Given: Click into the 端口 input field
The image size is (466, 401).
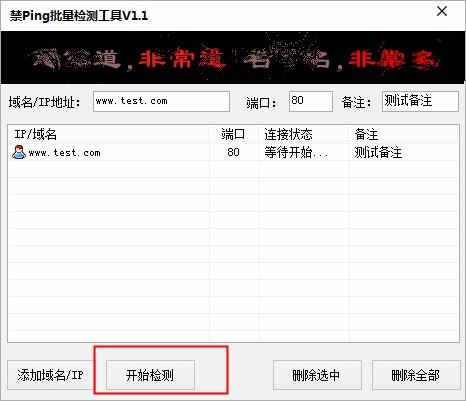Looking at the screenshot, I should click(311, 101).
